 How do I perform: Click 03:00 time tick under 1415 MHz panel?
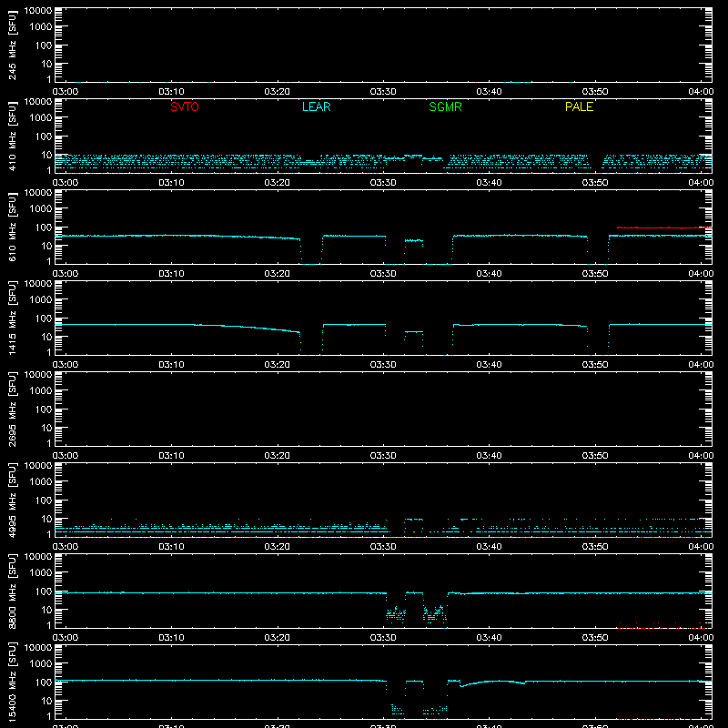click(x=66, y=365)
